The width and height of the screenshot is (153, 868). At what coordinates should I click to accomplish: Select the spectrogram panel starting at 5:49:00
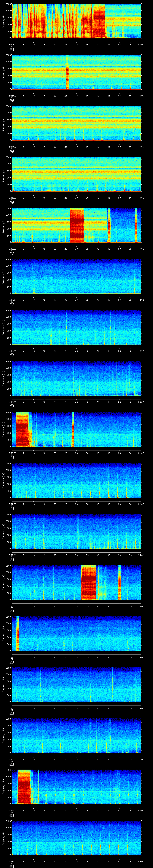click(x=76, y=378)
